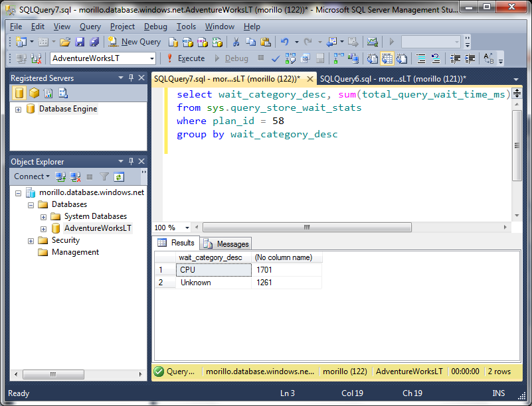The width and height of the screenshot is (532, 406).
Task: Click the query editor vertical scrollbar thumb
Action: click(517, 145)
